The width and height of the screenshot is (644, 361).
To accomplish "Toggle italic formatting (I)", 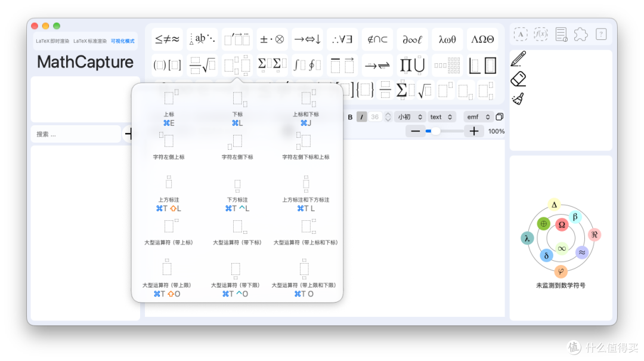I will point(361,117).
